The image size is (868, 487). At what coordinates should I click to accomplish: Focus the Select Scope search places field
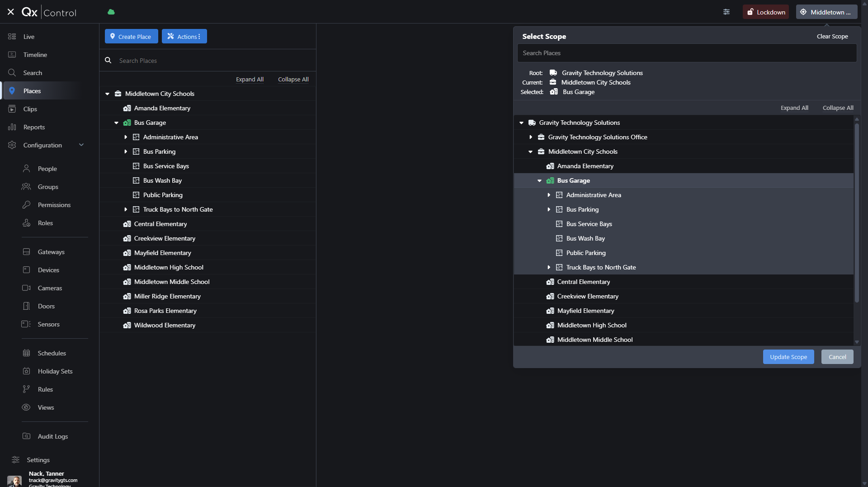coord(686,53)
